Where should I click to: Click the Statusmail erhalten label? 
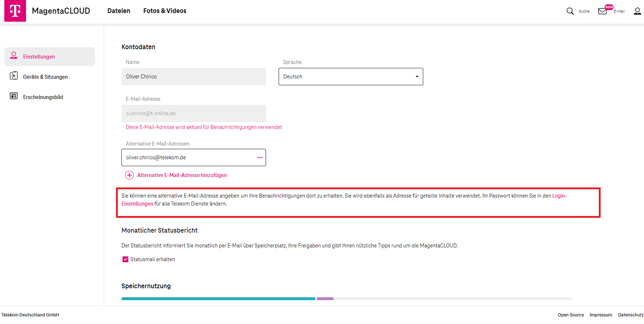pos(153,259)
